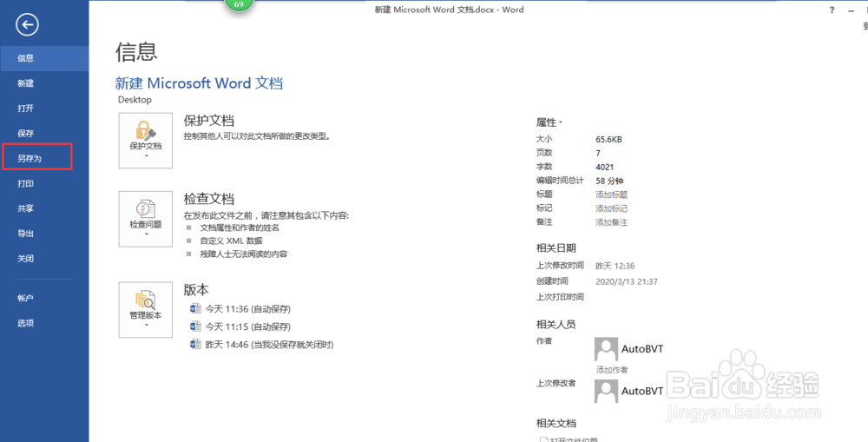
Task: Click the Desktop file location text
Action: pyautogui.click(x=135, y=100)
